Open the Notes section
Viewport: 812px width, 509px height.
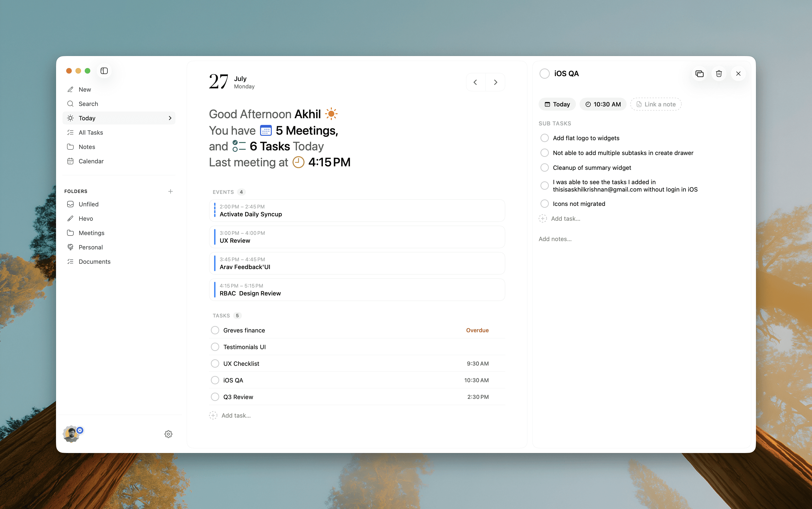point(119,147)
